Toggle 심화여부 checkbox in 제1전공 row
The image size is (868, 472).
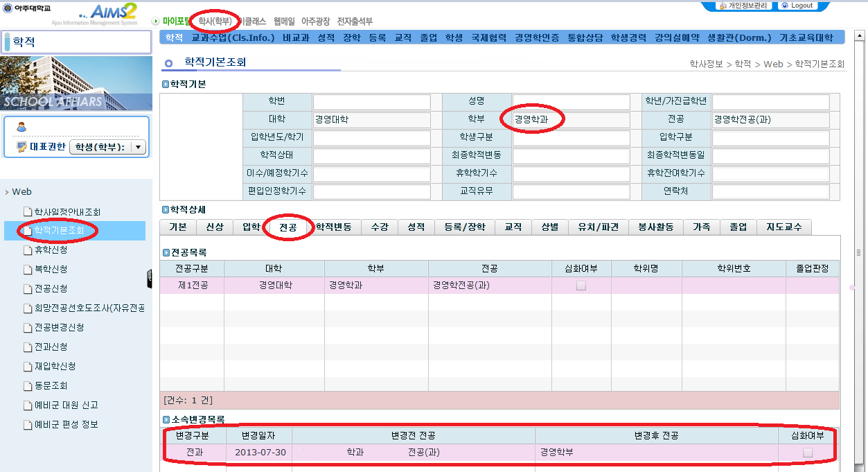pyautogui.click(x=581, y=286)
